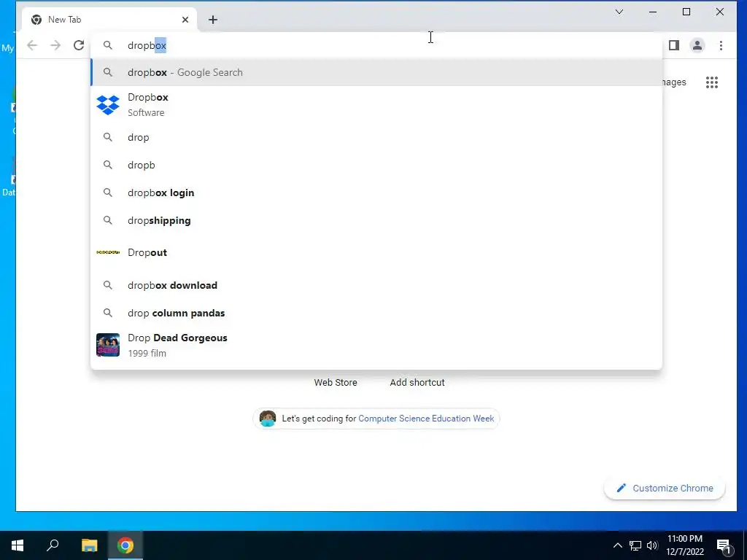Choose the 'drop column pandas' suggestion
The width and height of the screenshot is (747, 560).
(376, 313)
